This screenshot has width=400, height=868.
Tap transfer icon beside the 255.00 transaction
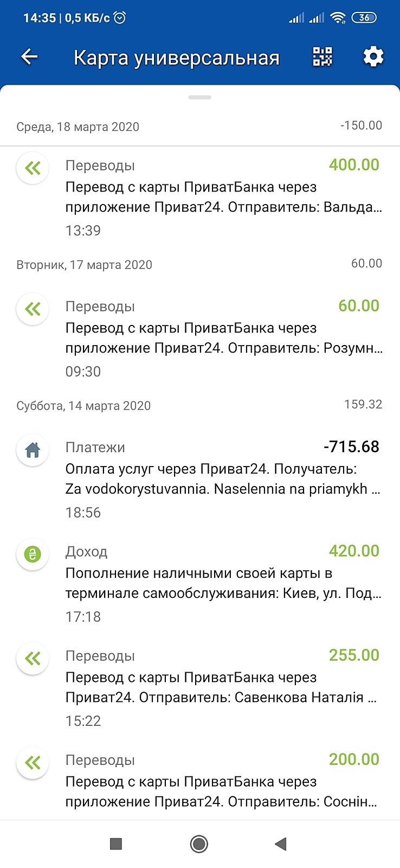pyautogui.click(x=33, y=659)
